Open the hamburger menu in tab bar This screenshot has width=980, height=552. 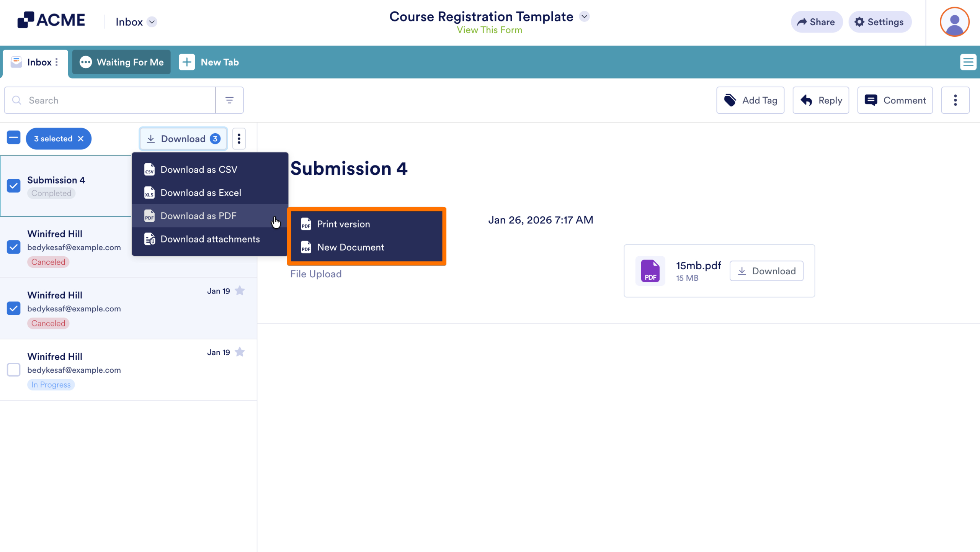(968, 62)
